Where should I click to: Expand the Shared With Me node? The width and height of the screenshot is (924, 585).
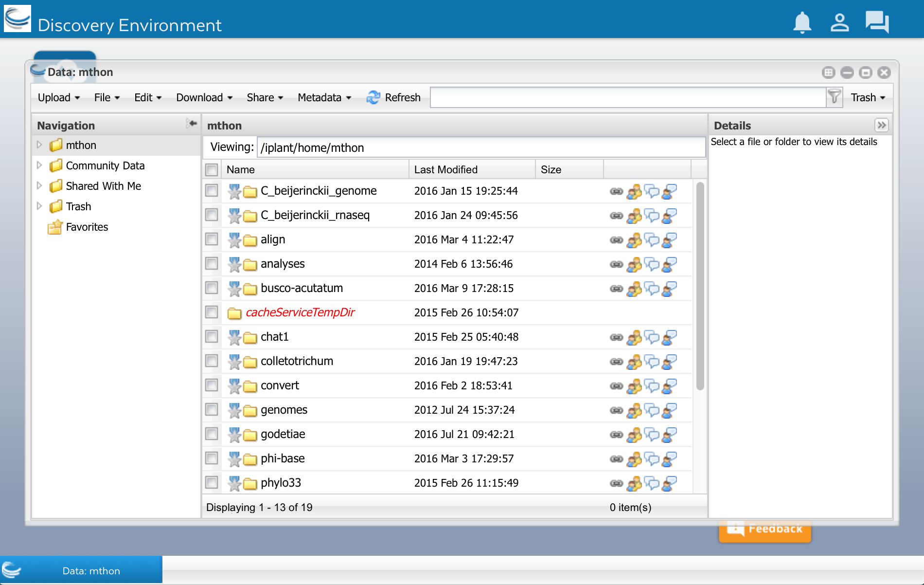(39, 186)
